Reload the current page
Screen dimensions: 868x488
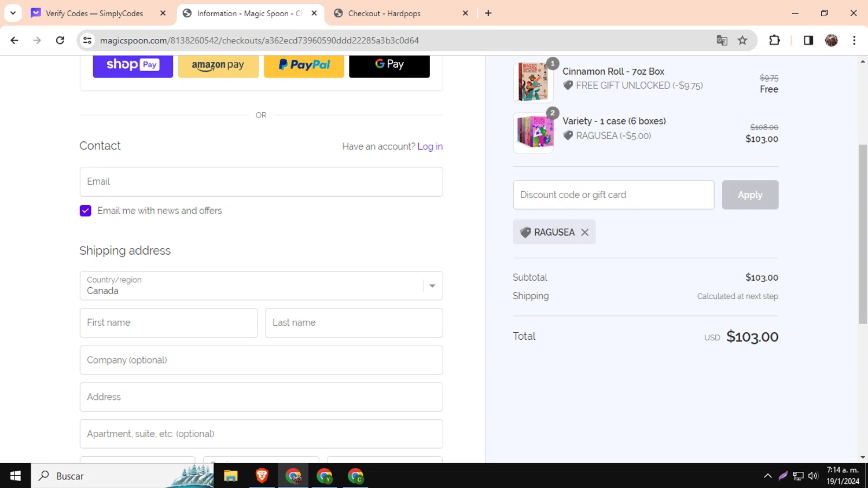60,41
